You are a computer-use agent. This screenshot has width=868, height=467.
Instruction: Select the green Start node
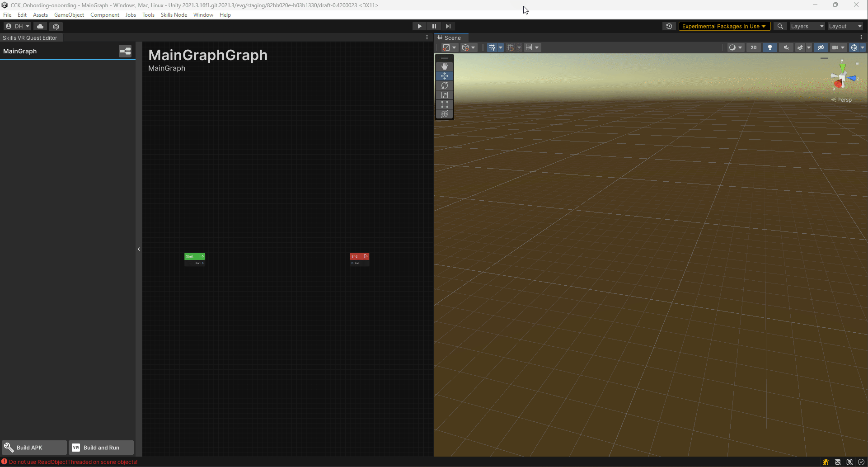tap(195, 259)
